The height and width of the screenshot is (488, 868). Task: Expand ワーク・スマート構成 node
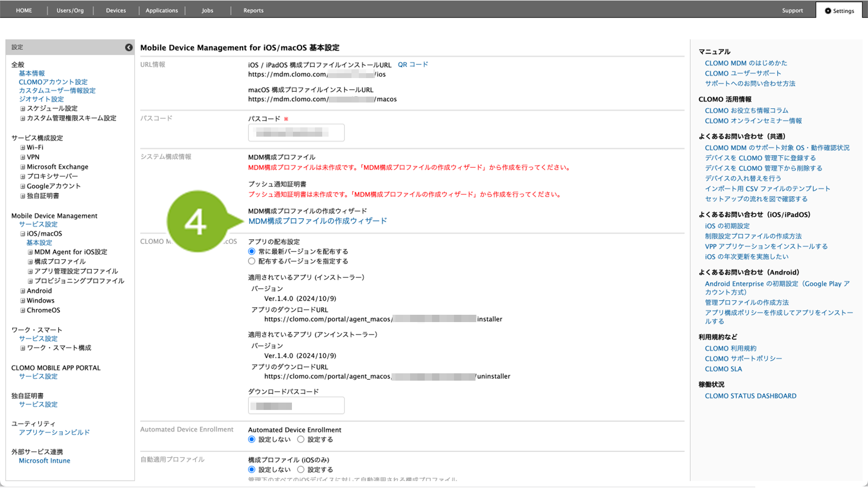[22, 348]
